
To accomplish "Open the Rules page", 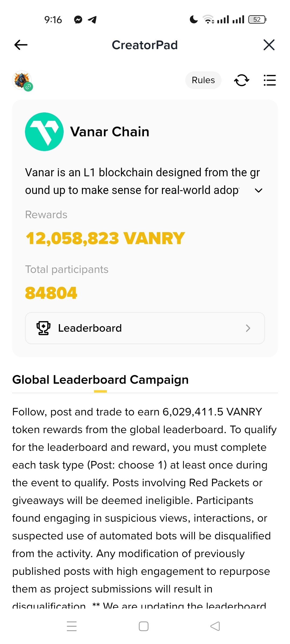I will [203, 80].
